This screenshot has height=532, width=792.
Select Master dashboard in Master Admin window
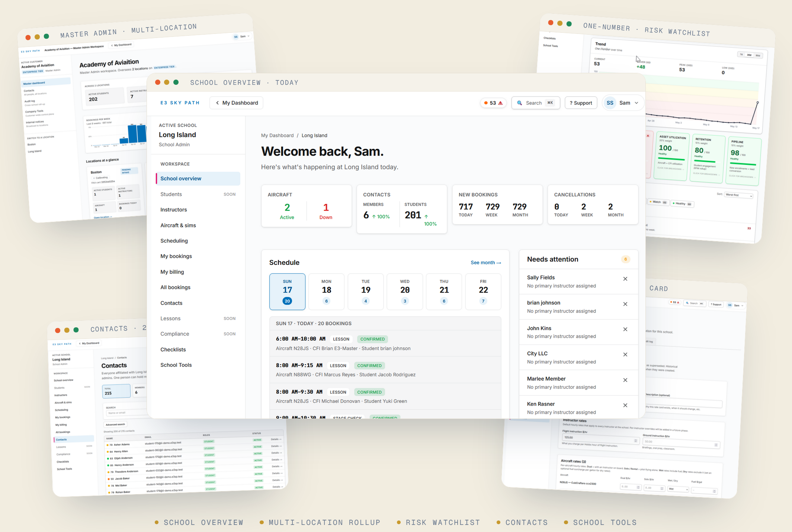tap(45, 83)
